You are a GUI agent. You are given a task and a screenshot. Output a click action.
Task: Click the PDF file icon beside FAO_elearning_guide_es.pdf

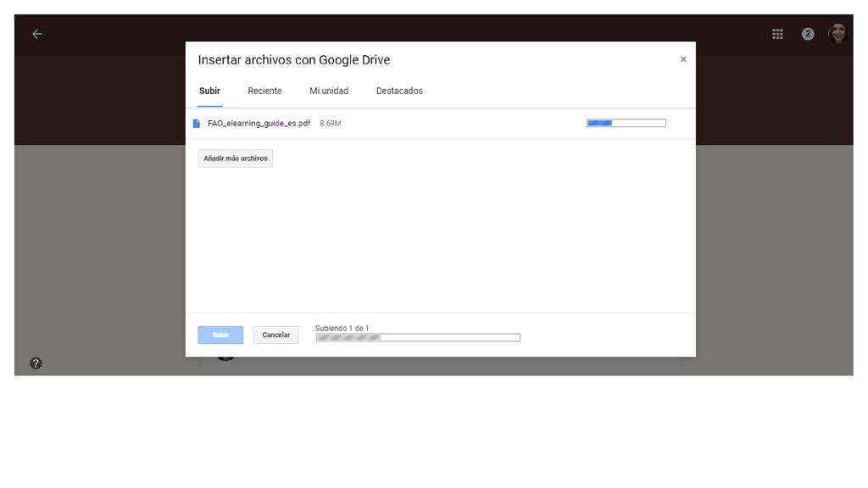196,124
